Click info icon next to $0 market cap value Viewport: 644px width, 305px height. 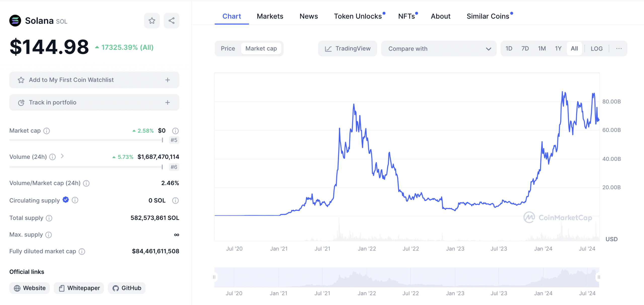coord(175,131)
